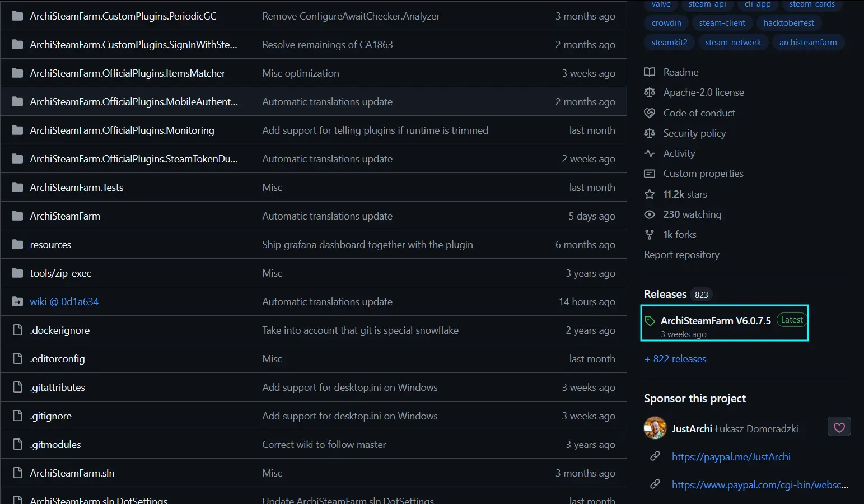The image size is (864, 504).
Task: Open the cli-app topic tag
Action: point(758,4)
